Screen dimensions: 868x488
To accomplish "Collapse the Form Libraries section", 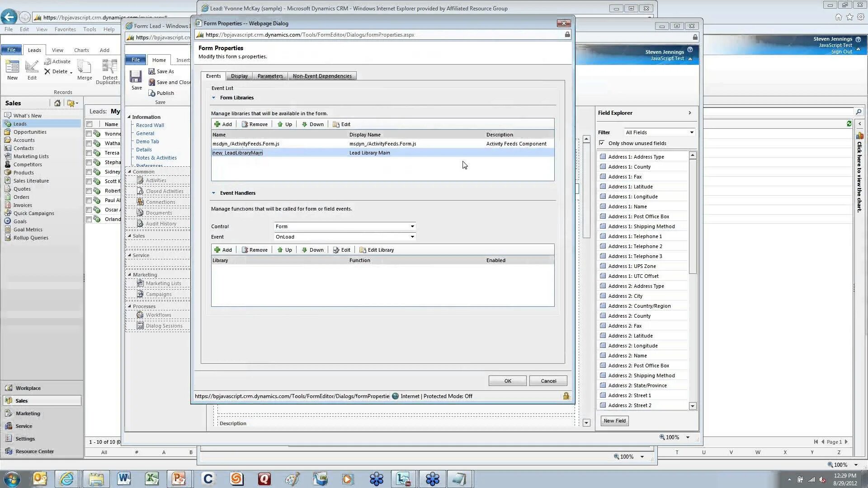I will click(214, 98).
